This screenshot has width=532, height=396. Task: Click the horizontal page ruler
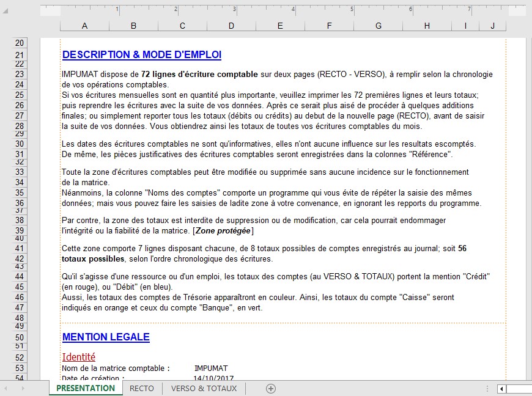click(283, 10)
